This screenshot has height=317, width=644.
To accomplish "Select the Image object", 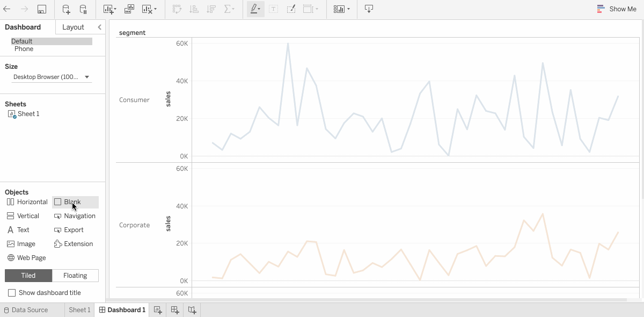I will [x=21, y=244].
